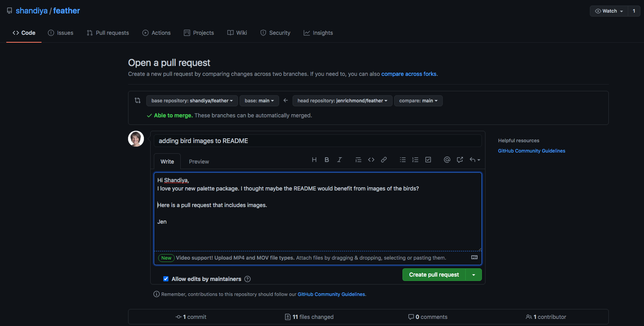644x326 pixels.
Task: Insert heading with the H toolbar icon
Action: point(314,160)
